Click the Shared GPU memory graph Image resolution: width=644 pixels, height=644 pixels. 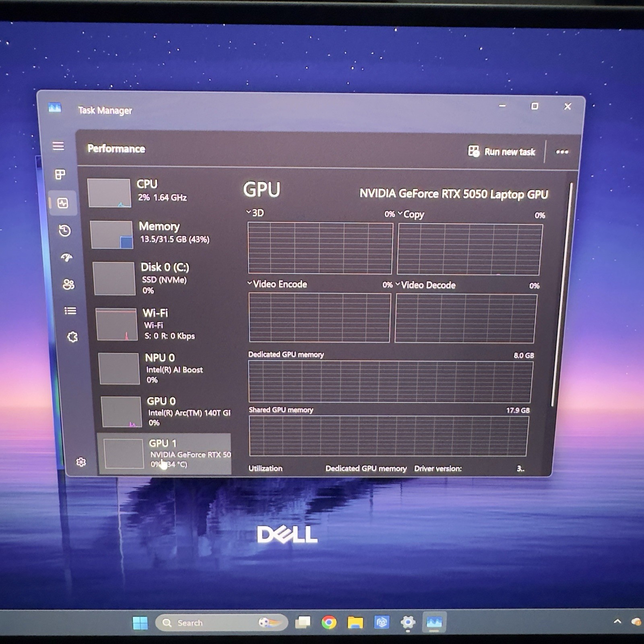click(388, 436)
